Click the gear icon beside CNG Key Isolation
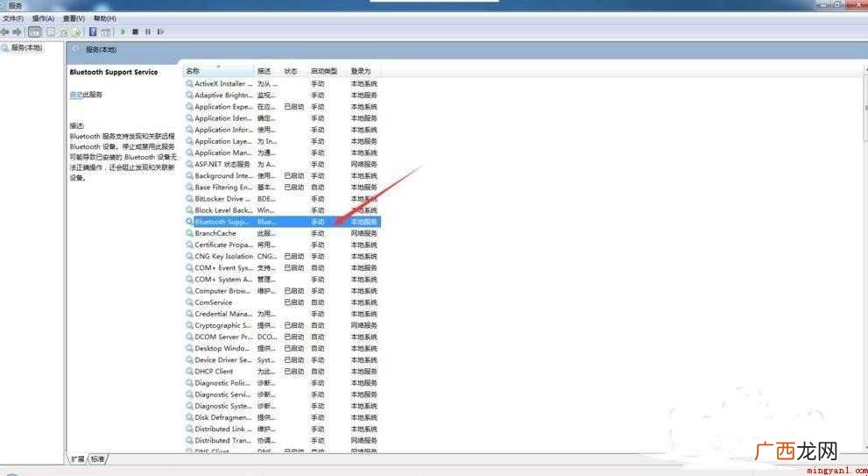This screenshot has width=868, height=476. pos(189,257)
